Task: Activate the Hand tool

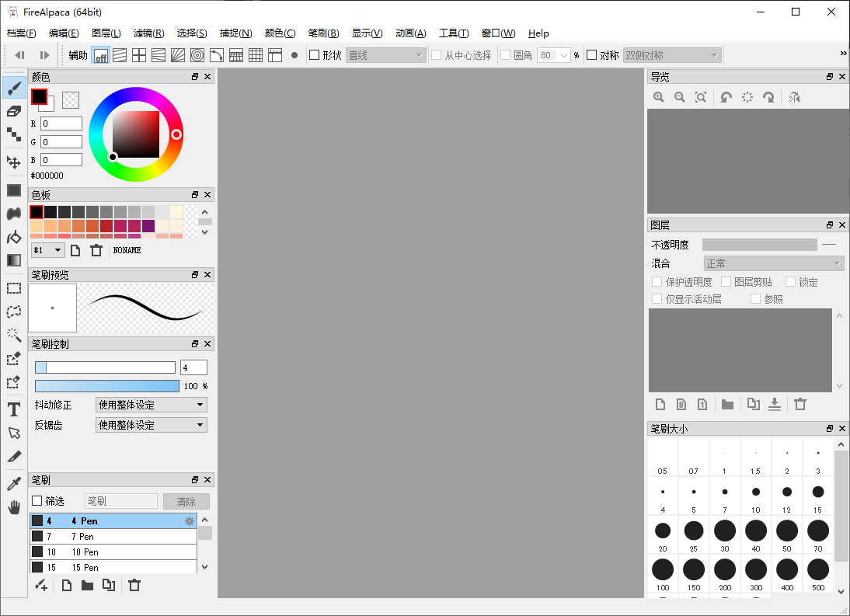Action: [x=12, y=507]
